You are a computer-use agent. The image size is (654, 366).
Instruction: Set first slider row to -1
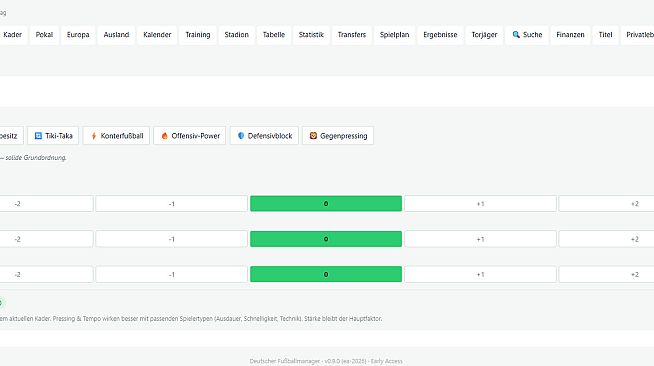pyautogui.click(x=171, y=204)
